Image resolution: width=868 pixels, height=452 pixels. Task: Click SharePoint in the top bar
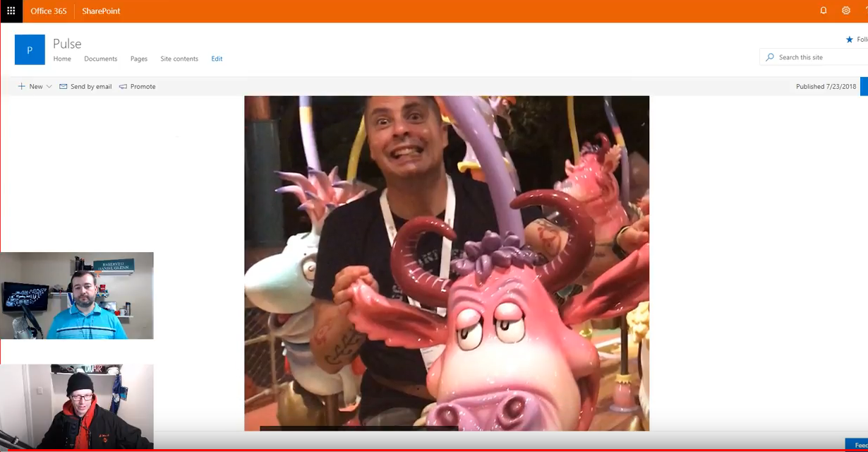101,11
